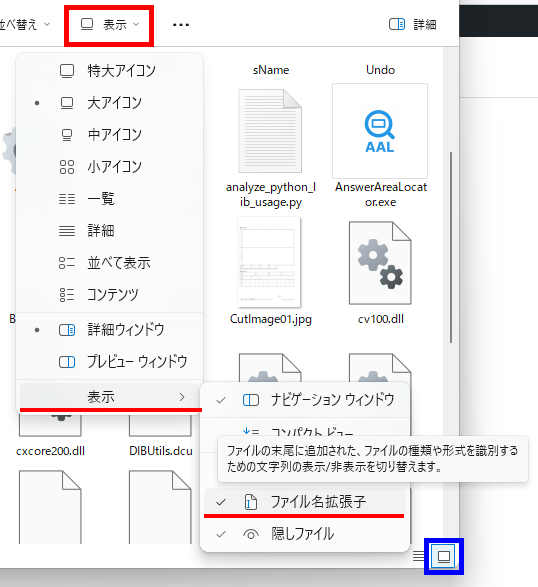Expand the 表示 submenu entry
This screenshot has height=587, width=538.
pos(109,397)
